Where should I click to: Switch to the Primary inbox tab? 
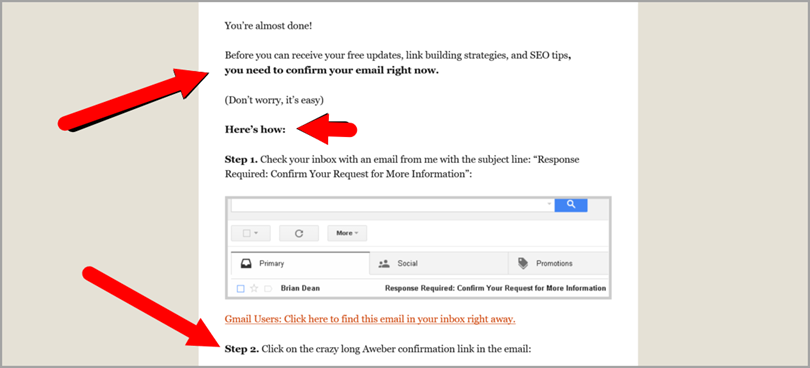point(300,264)
